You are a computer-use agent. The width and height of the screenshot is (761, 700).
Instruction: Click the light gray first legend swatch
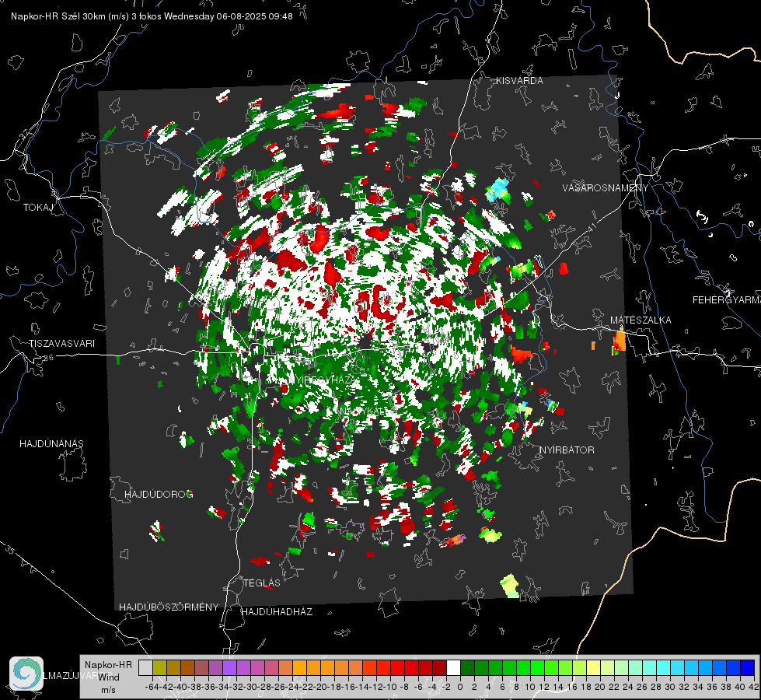point(145,667)
